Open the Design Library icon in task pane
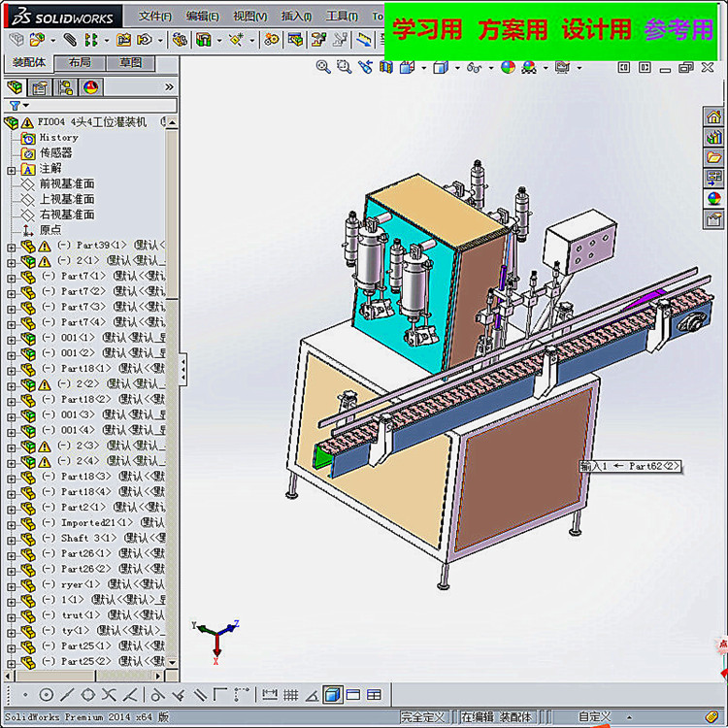 714,137
